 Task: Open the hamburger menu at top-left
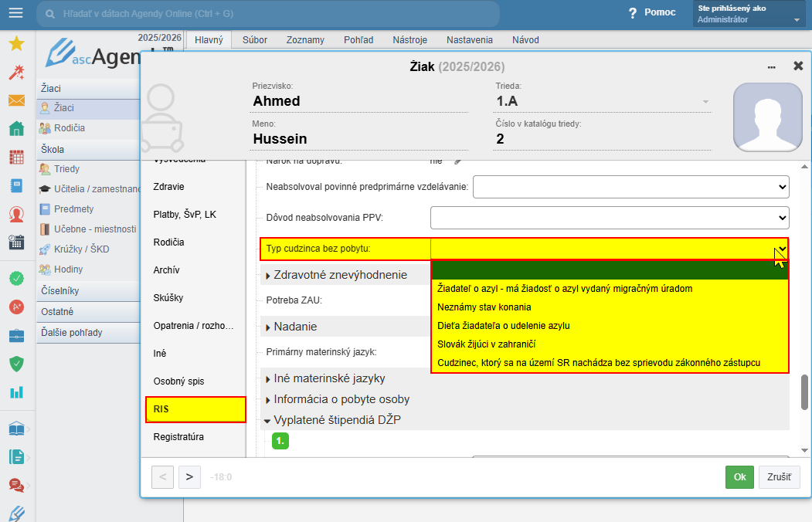pos(15,13)
